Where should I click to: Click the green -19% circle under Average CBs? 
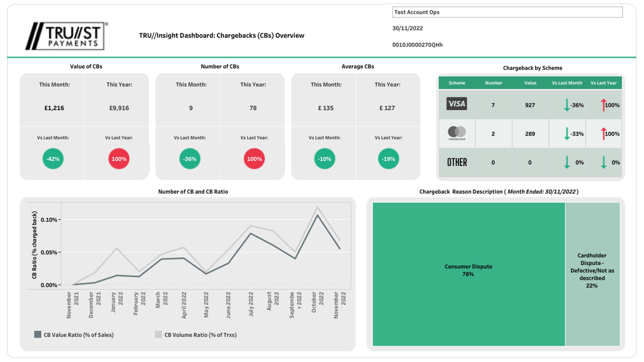coord(388,159)
